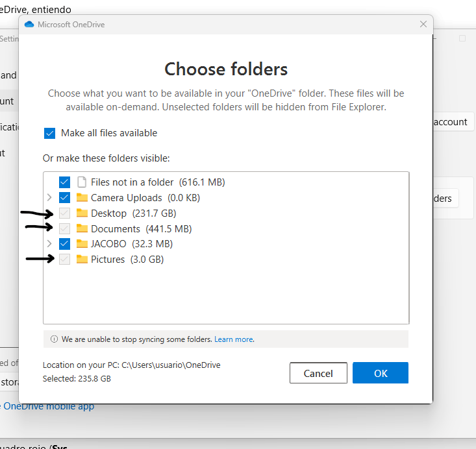The width and height of the screenshot is (476, 449).
Task: Click the info icon beside syncing notice
Action: (54, 339)
